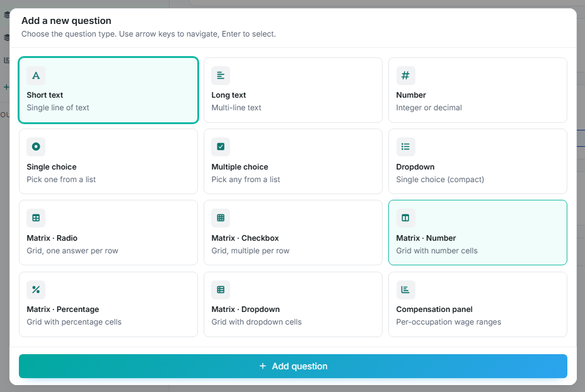Viewport: 585px width, 392px height.
Task: Click the Long text lines icon
Action: (221, 76)
